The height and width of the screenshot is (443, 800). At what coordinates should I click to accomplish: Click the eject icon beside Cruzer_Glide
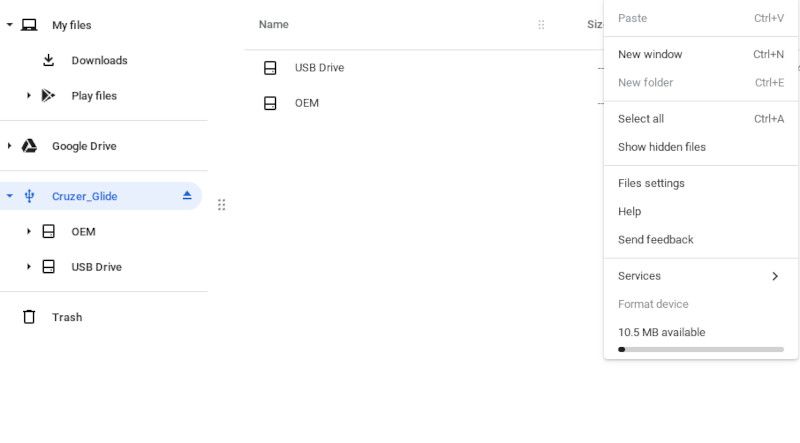[x=187, y=196]
